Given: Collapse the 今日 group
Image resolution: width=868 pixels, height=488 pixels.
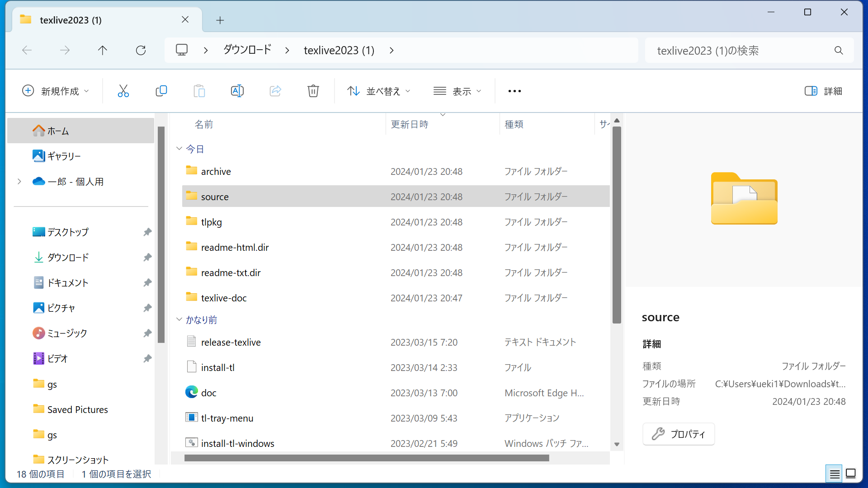Looking at the screenshot, I should 179,149.
